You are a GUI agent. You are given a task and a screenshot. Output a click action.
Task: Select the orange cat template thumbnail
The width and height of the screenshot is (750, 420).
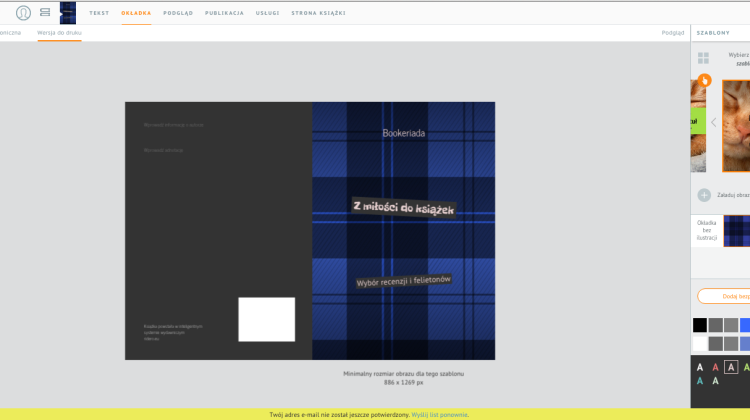[x=736, y=126]
